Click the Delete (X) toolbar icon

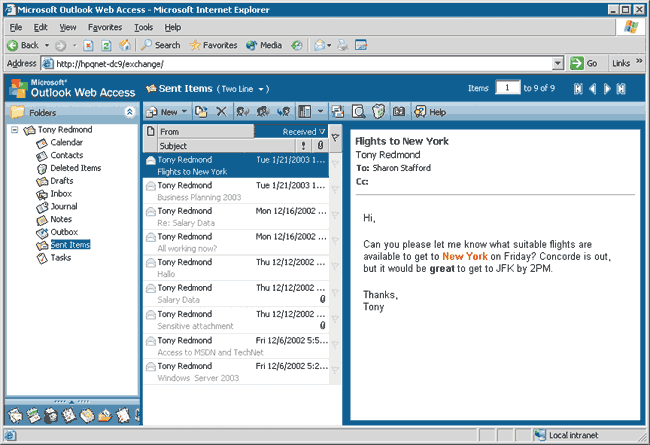[x=222, y=112]
